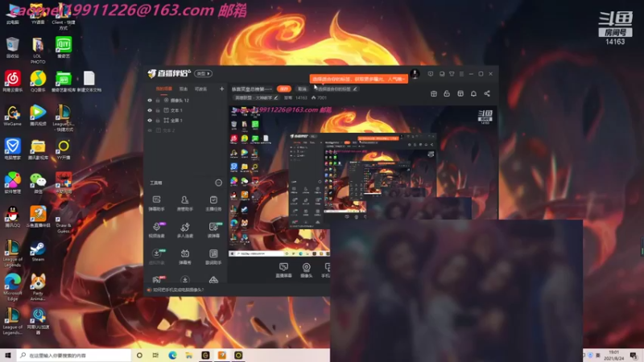Open the second icon beside messages in title bar
The height and width of the screenshot is (362, 644).
[442, 74]
